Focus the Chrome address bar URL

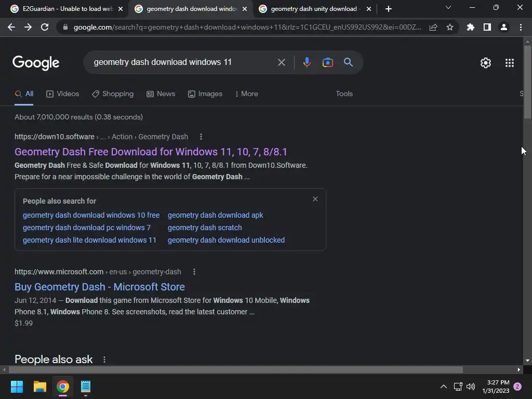(247, 27)
